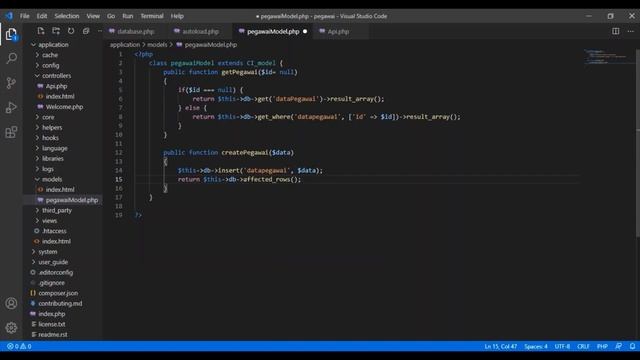Open the Selection menu
Image resolution: width=640 pixels, height=360 pixels.
(67, 16)
